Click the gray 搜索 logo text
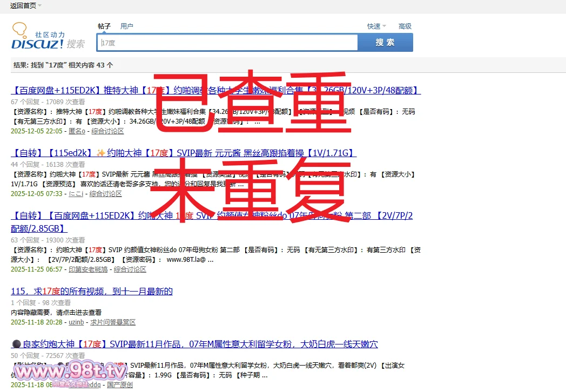 [76, 44]
